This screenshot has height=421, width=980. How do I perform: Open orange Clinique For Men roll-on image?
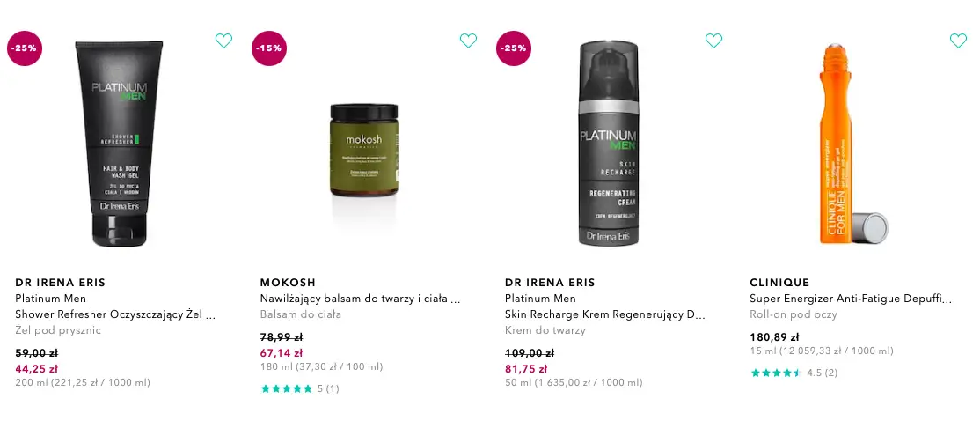(852, 144)
